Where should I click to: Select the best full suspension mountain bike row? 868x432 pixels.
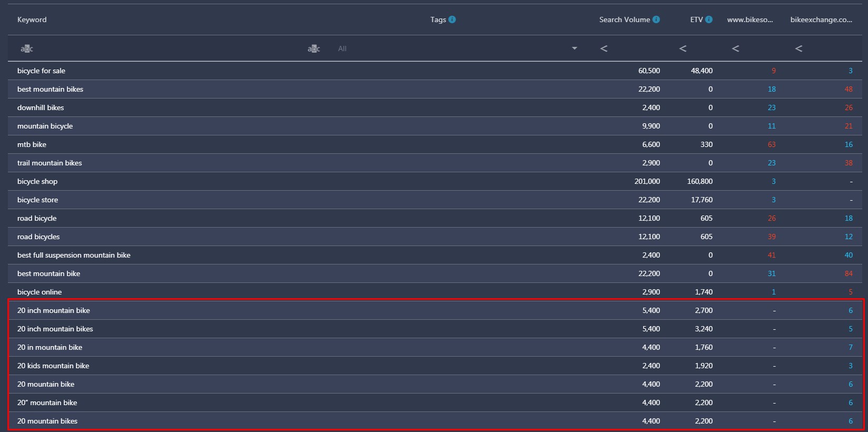(435, 255)
